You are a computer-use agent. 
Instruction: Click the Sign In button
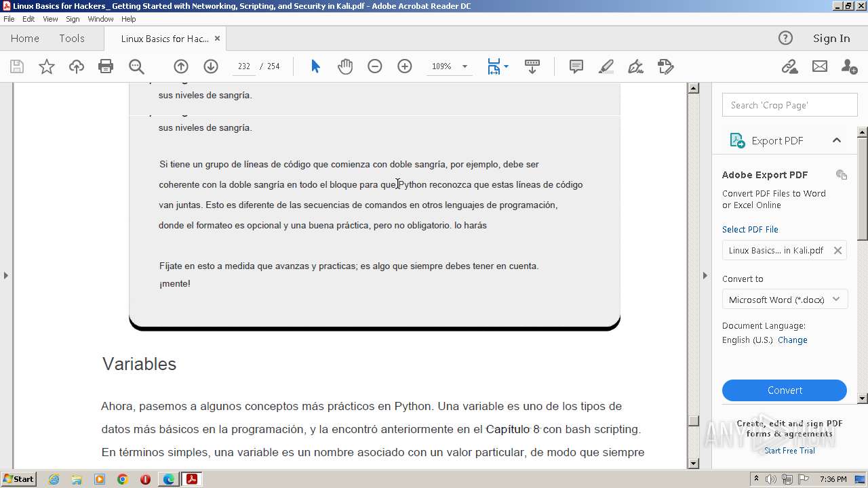click(831, 38)
